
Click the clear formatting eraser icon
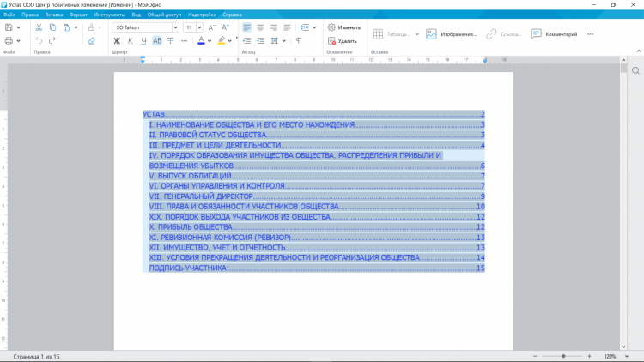click(x=92, y=40)
